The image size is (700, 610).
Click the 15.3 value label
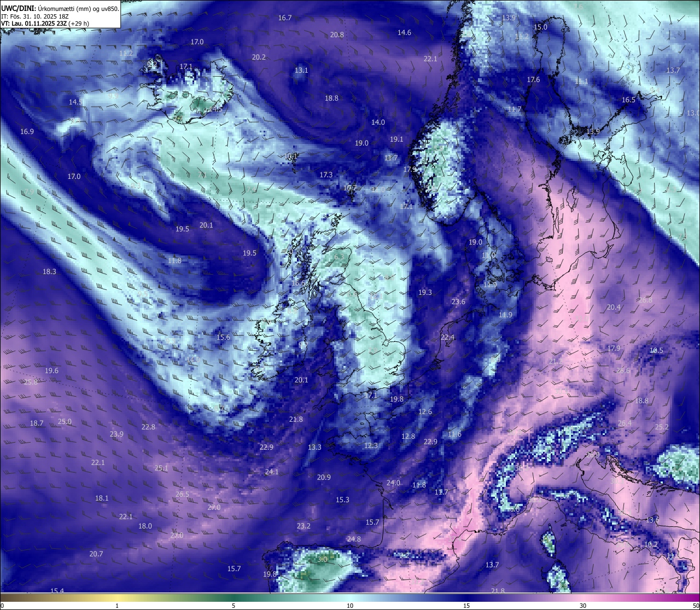[342, 499]
